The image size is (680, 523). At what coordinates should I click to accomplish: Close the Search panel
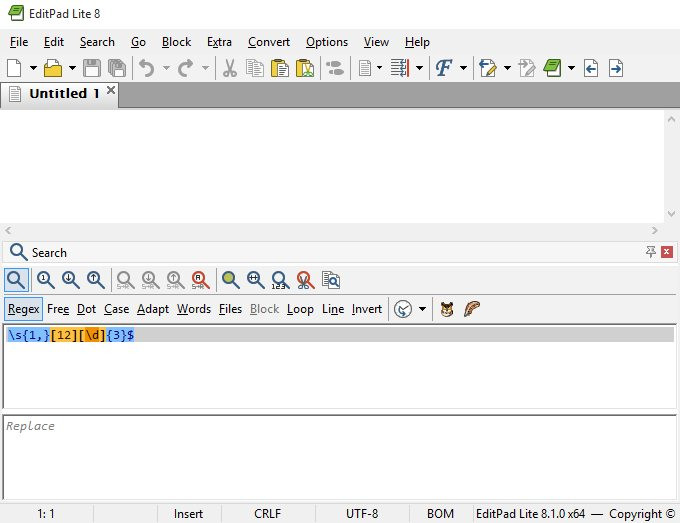667,252
